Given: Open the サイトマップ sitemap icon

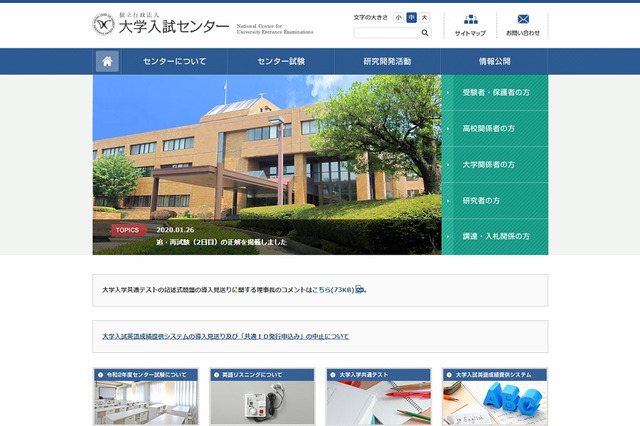Looking at the screenshot, I should coord(471,19).
